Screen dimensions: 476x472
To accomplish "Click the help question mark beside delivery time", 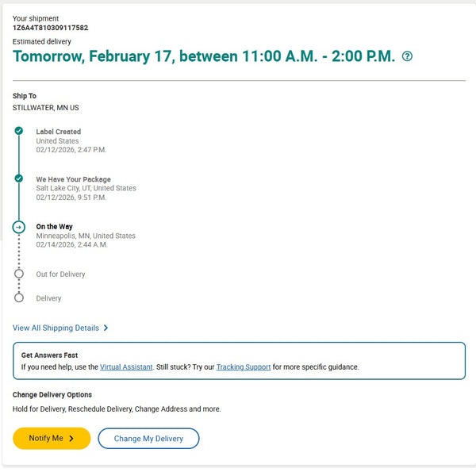I will click(x=408, y=56).
